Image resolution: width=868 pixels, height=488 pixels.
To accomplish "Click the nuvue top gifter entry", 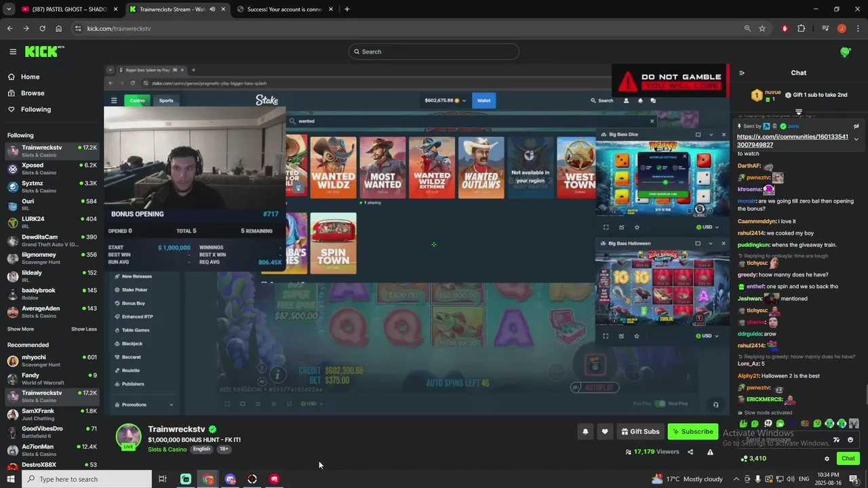I will coord(766,96).
